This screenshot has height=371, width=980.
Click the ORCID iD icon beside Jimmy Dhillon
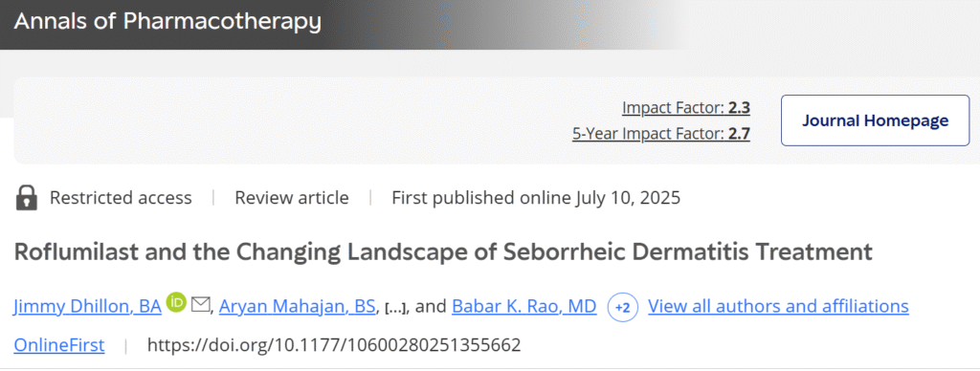(176, 303)
